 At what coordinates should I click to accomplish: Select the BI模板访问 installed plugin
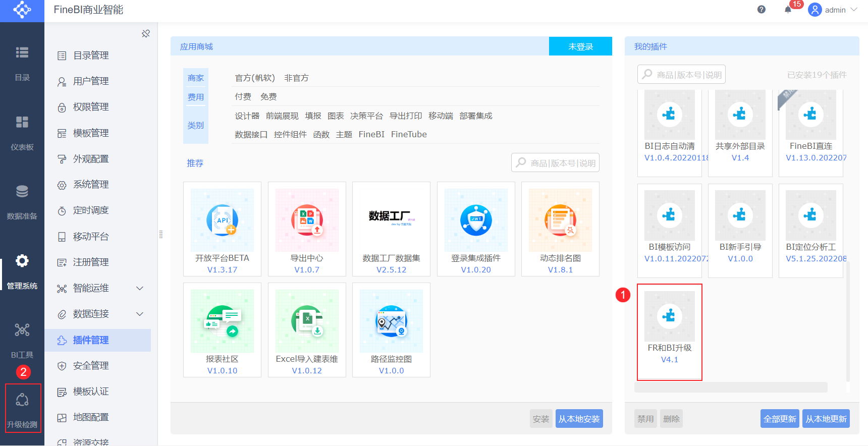tap(670, 231)
